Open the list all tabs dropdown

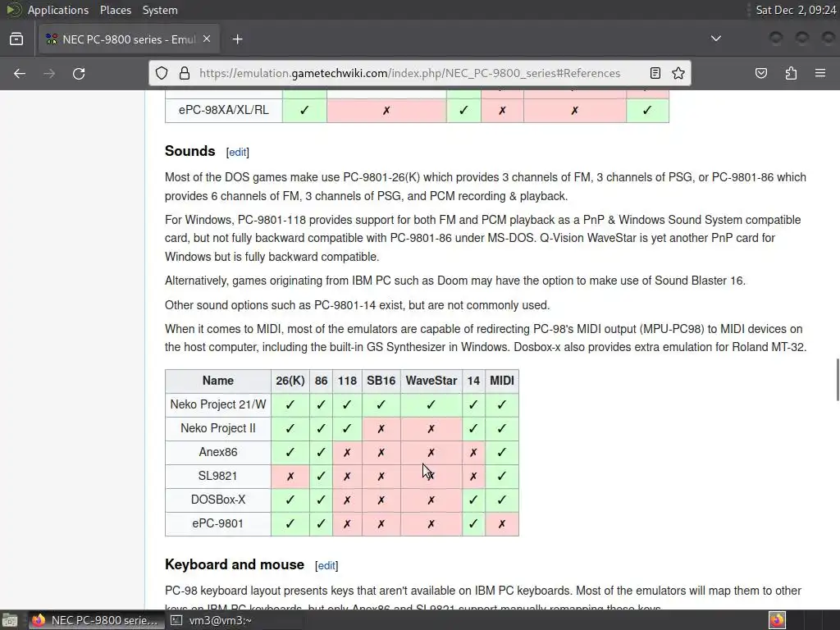(715, 39)
